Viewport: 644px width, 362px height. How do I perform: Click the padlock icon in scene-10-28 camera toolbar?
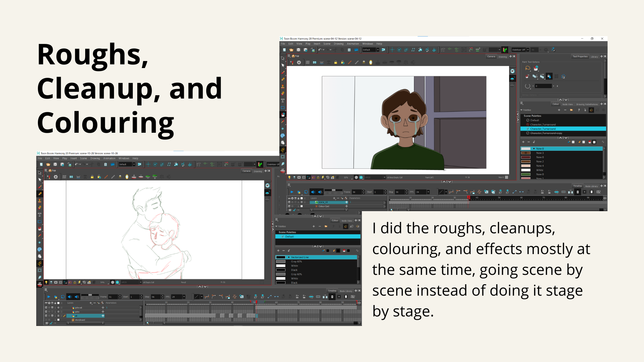(x=92, y=177)
